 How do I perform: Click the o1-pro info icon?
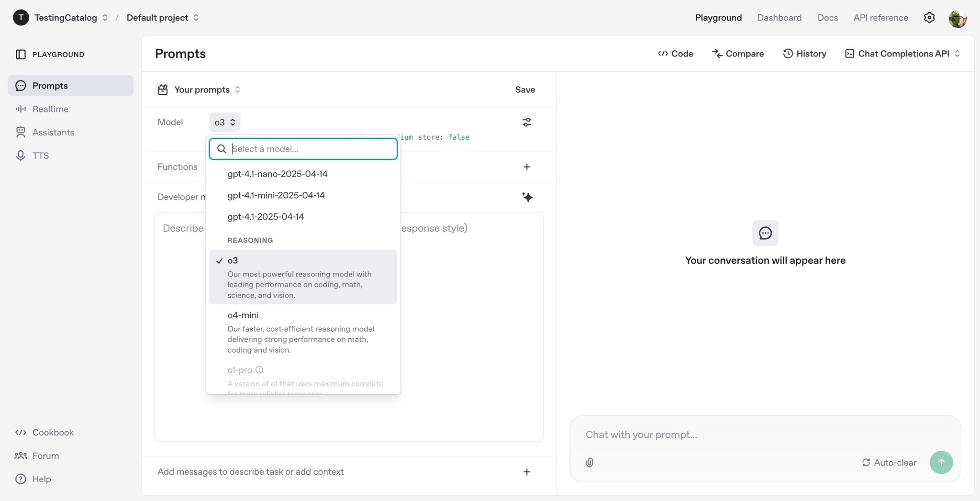tap(259, 370)
